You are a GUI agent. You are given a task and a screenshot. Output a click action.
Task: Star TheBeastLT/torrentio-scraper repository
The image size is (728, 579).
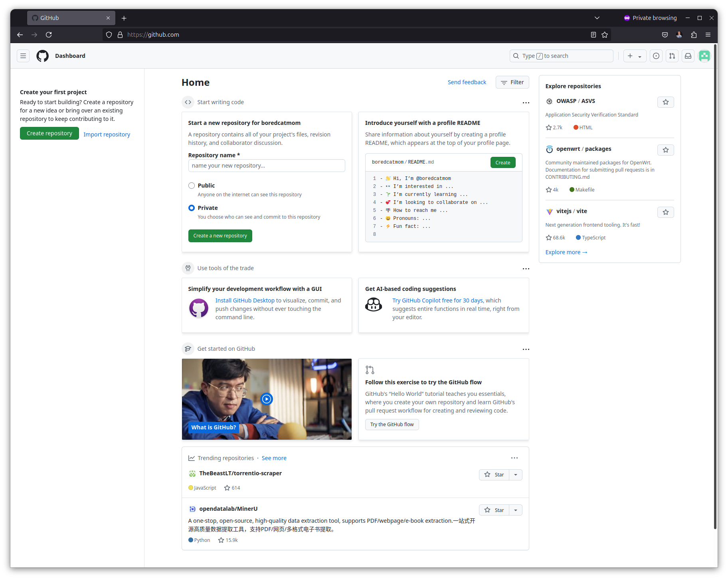(x=494, y=475)
